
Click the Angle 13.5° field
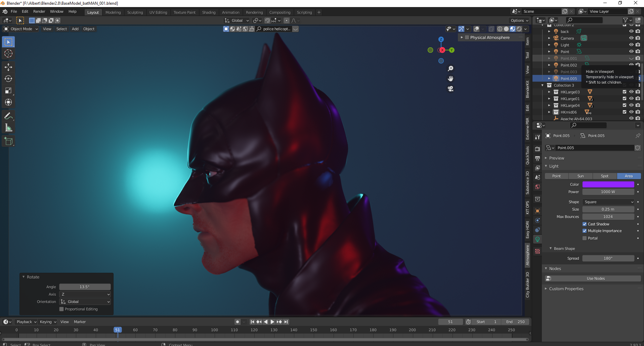pos(85,287)
